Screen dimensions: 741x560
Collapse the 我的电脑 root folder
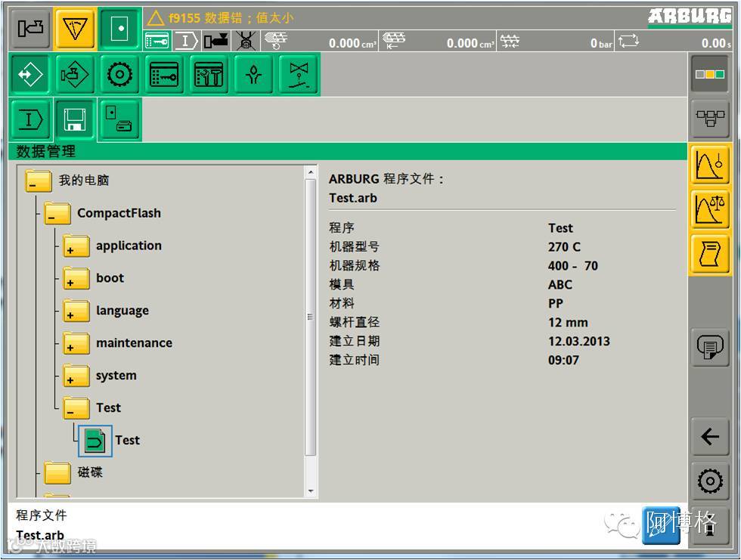(39, 181)
